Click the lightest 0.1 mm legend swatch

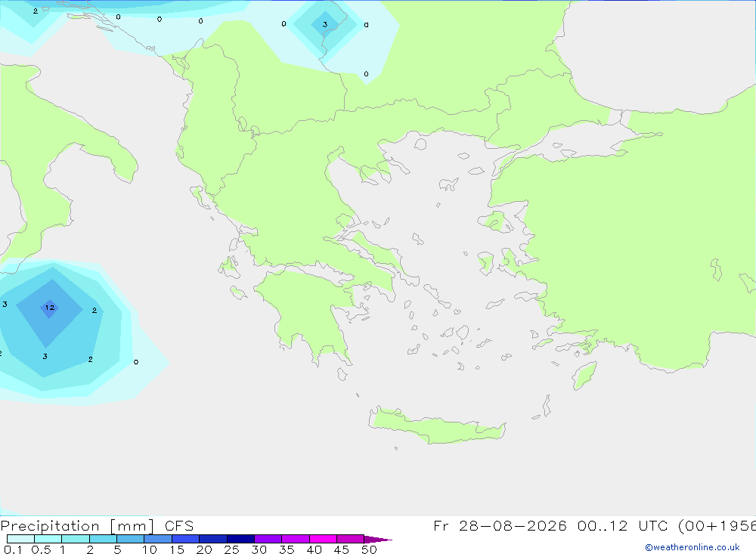tap(20, 539)
